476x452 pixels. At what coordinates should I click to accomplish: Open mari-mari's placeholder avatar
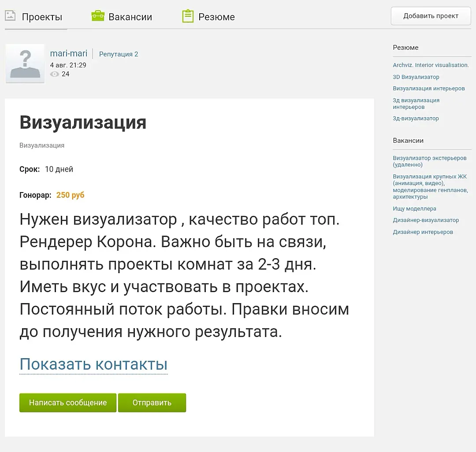click(x=25, y=64)
